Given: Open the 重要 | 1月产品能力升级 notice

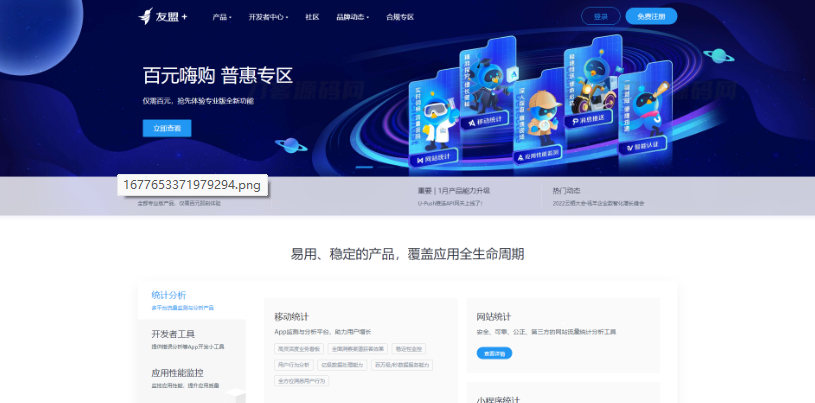Looking at the screenshot, I should tap(454, 191).
